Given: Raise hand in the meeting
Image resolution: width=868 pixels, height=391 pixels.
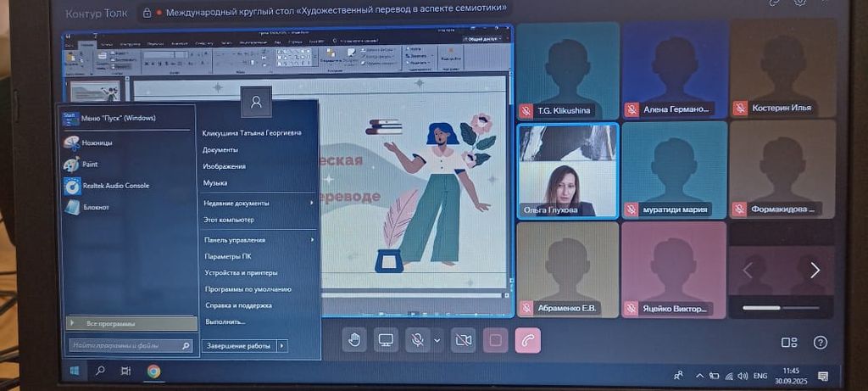Looking at the screenshot, I should [x=355, y=340].
